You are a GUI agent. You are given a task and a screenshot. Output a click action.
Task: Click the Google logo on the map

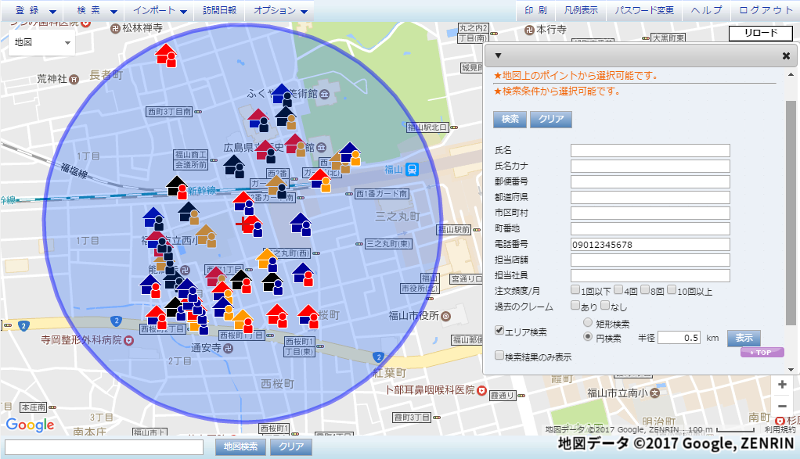[30, 425]
